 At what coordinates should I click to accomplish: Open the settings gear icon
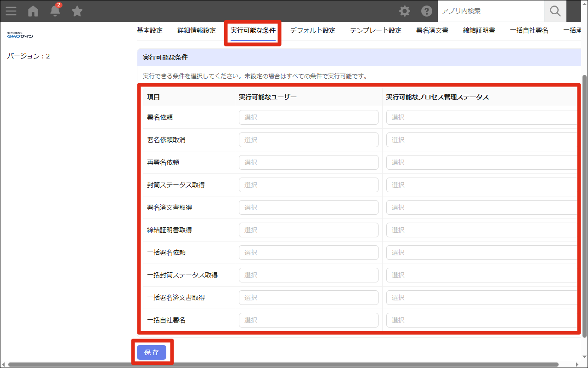(x=405, y=11)
